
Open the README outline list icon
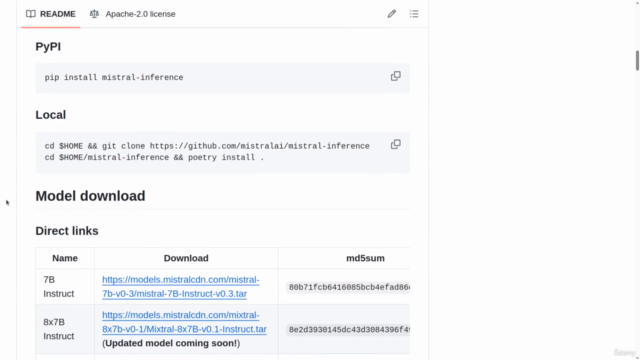pos(414,14)
